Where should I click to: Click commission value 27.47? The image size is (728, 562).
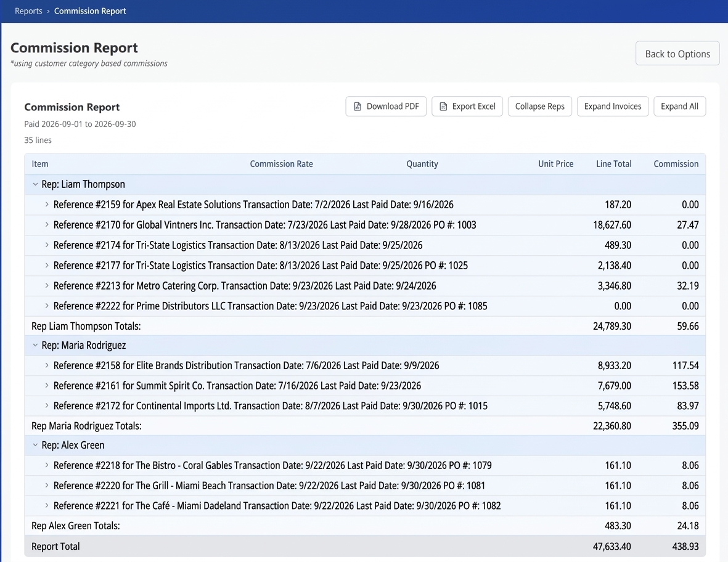[x=687, y=224]
